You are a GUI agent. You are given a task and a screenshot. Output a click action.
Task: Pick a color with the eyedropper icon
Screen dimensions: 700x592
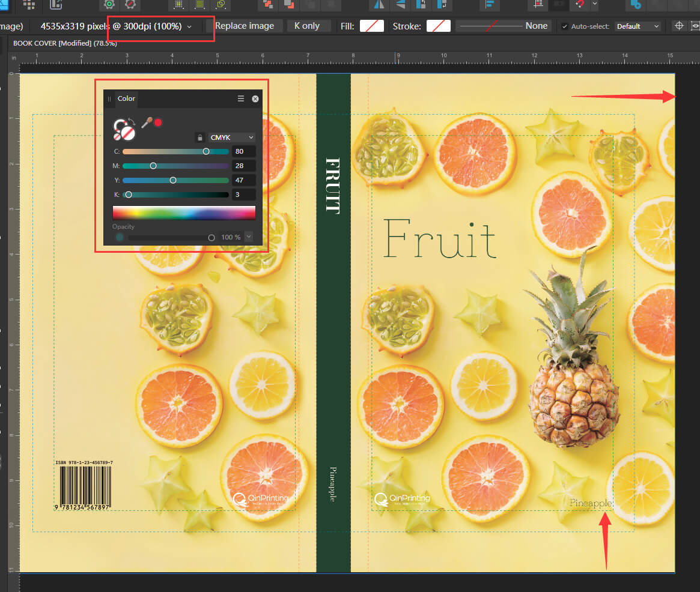(x=145, y=123)
